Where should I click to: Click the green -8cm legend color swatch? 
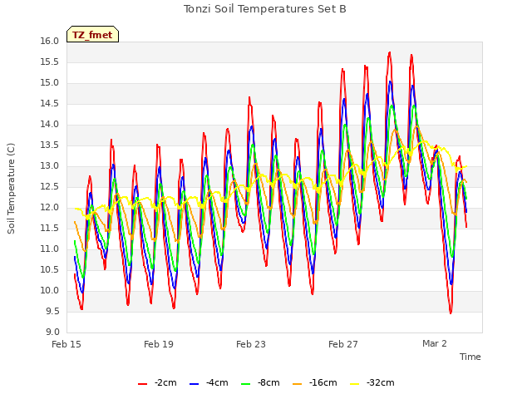(246, 384)
